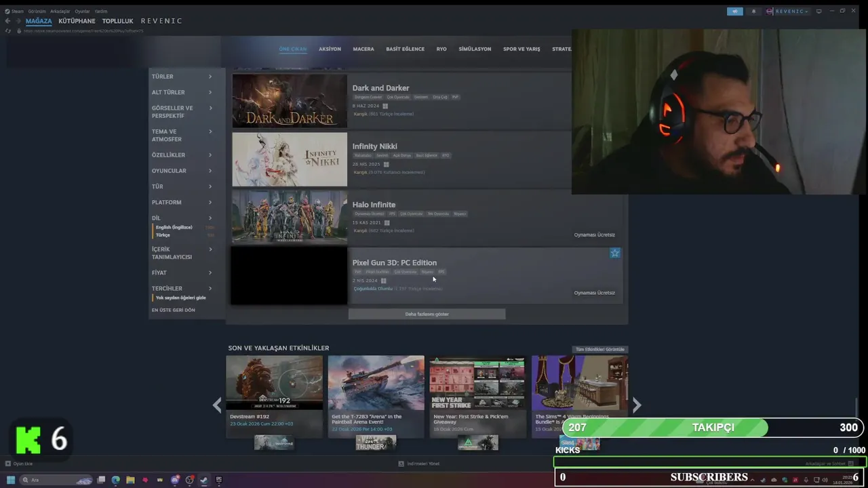Open the Görünüm menu
This screenshot has width=868, height=488.
click(37, 12)
